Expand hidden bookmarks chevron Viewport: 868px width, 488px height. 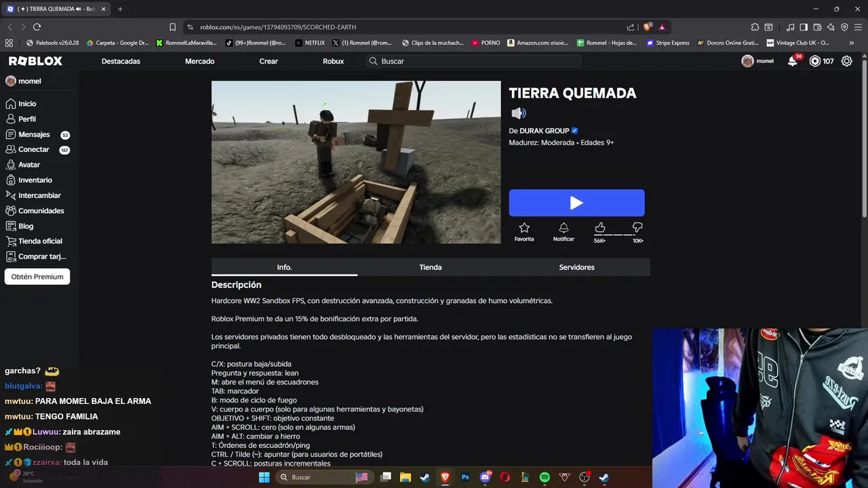tap(852, 43)
